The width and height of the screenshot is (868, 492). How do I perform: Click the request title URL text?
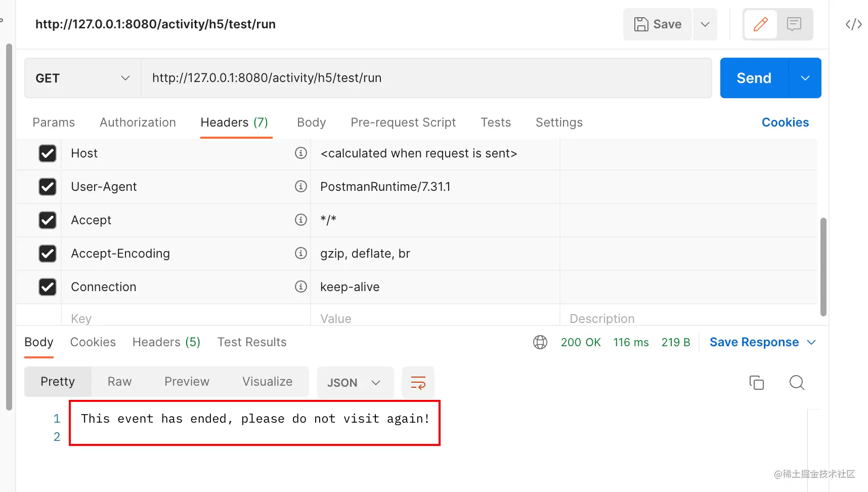click(x=155, y=24)
